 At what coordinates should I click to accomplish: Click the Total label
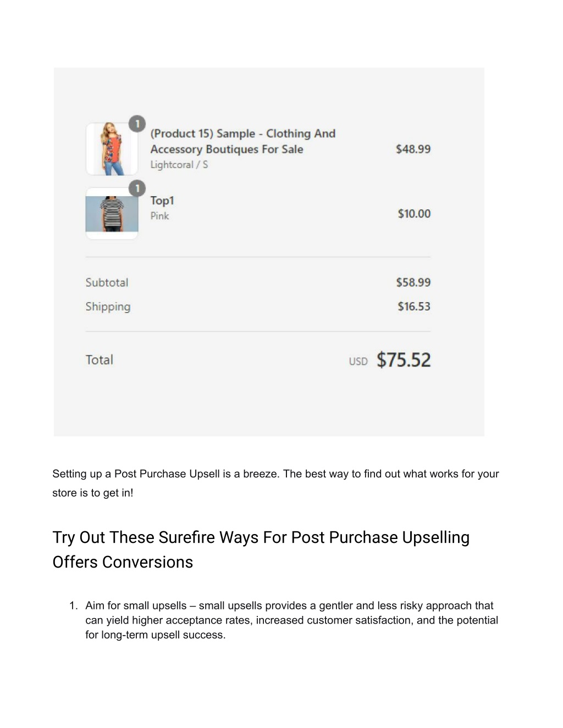pos(100,360)
